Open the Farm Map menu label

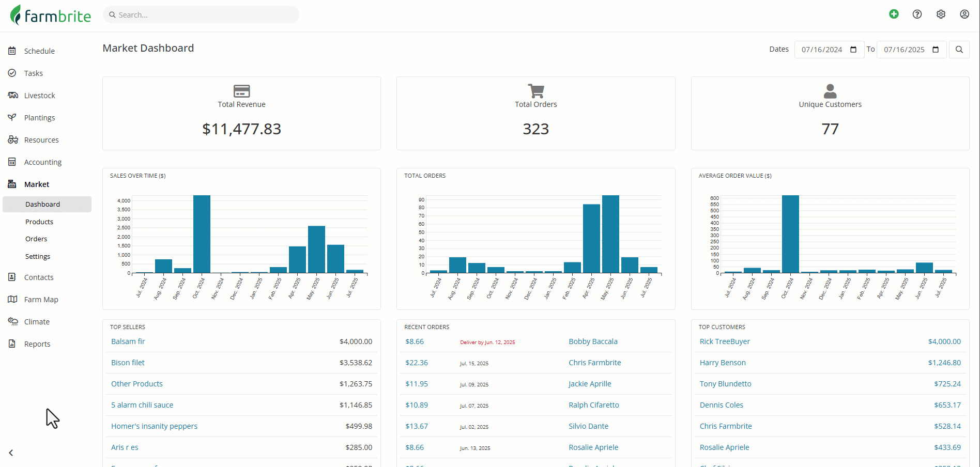(x=41, y=299)
